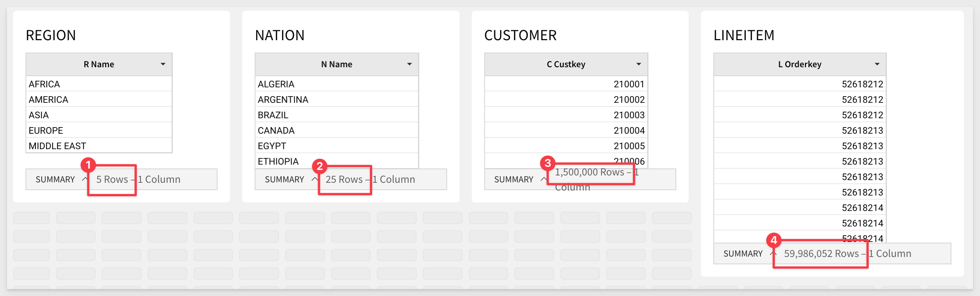
Task: Select the AFRICA cell
Action: tap(99, 84)
